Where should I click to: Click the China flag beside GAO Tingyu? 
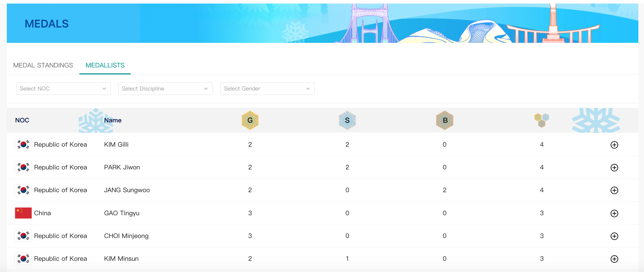(23, 213)
